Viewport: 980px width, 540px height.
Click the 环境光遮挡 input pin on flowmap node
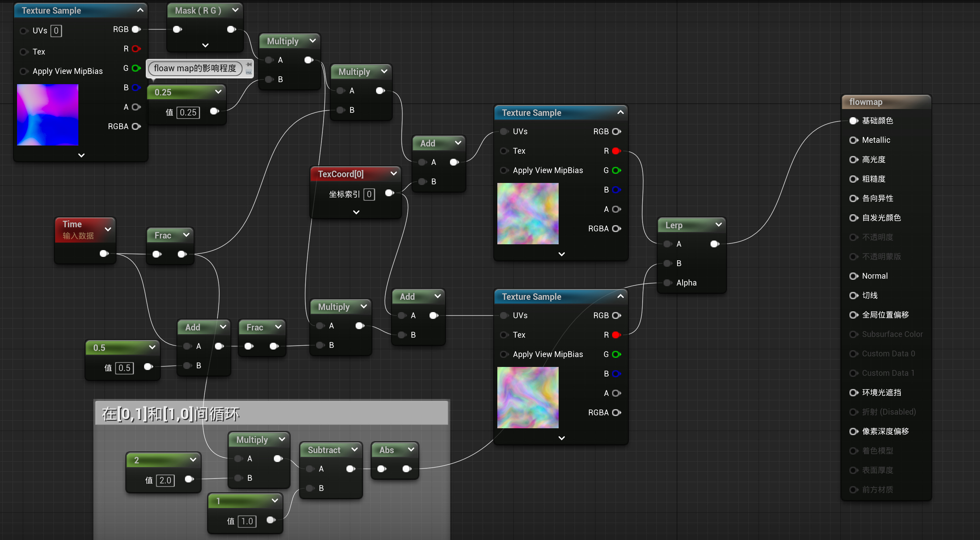[x=853, y=392]
